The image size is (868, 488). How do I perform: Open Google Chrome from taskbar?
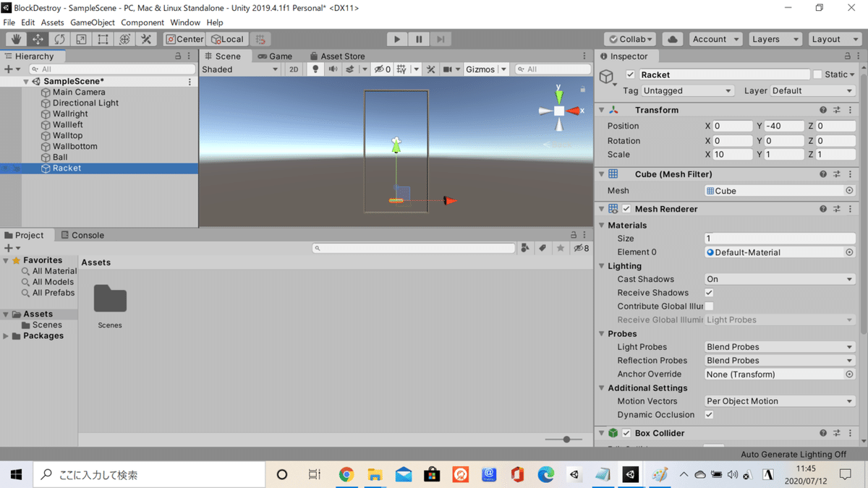click(346, 474)
